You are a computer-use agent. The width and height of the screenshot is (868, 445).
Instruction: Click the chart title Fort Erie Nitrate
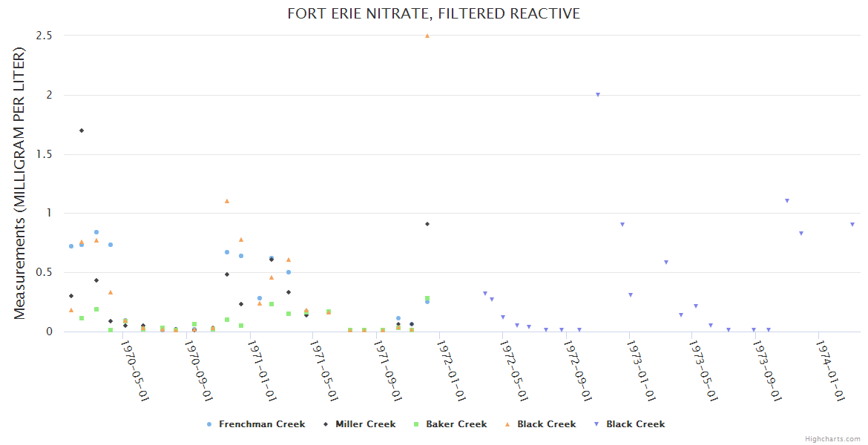[434, 13]
